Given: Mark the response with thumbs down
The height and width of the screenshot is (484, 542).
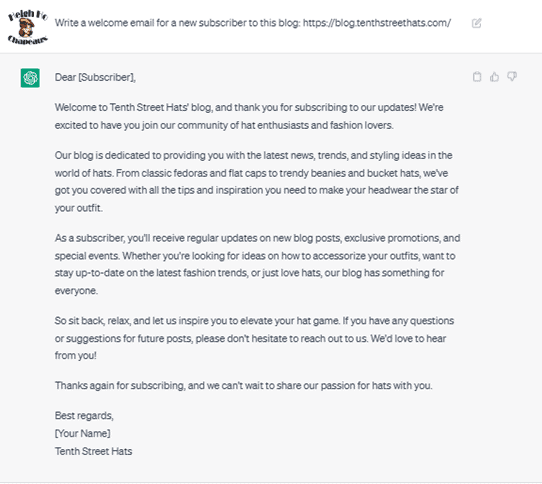Looking at the screenshot, I should (x=512, y=76).
